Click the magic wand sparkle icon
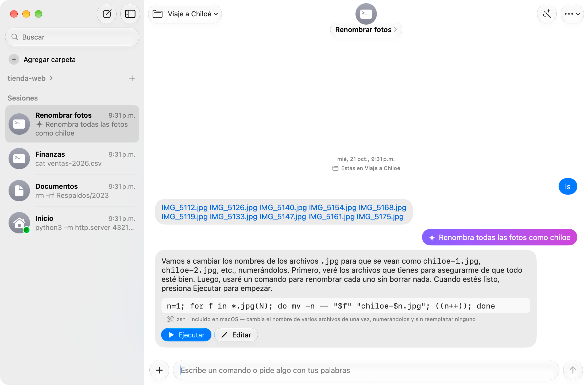588x385 pixels. 547,14
